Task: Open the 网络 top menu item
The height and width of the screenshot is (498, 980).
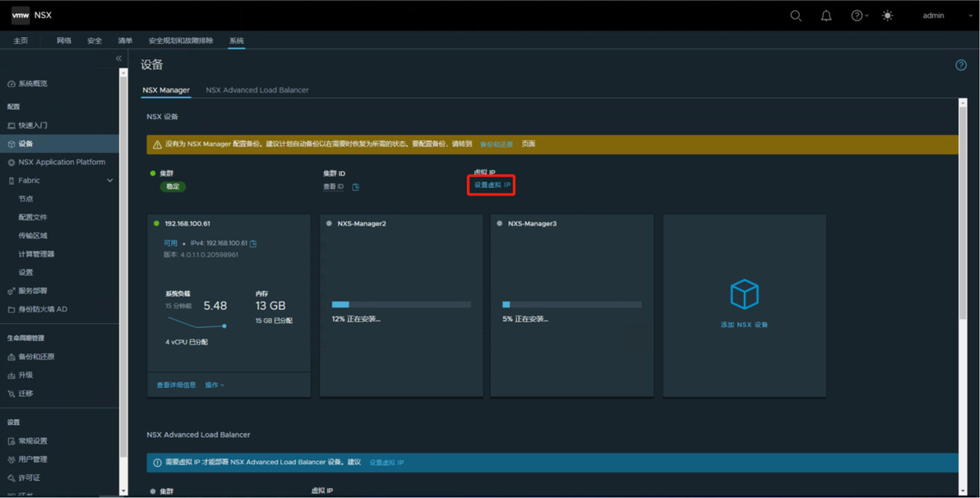Action: tap(64, 40)
